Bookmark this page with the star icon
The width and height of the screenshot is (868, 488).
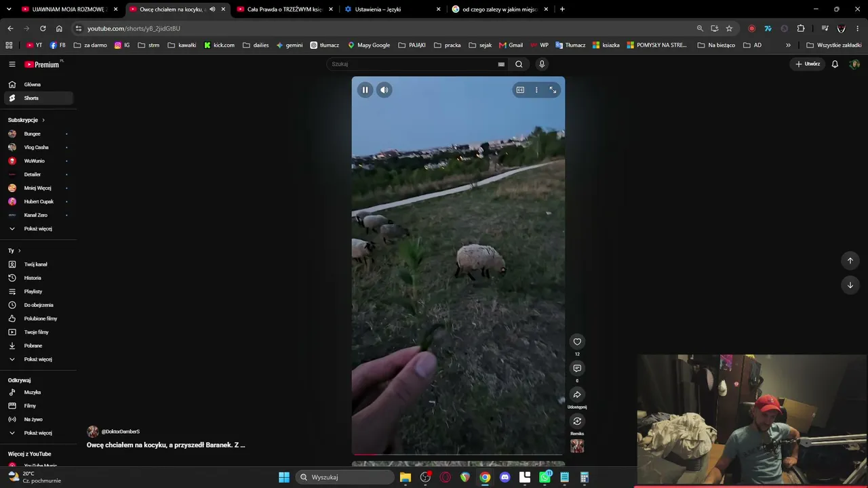pos(729,28)
